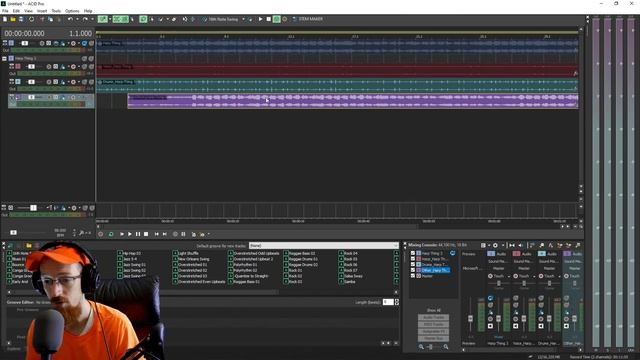Open the STEM MAKER tool

pyautogui.click(x=307, y=19)
